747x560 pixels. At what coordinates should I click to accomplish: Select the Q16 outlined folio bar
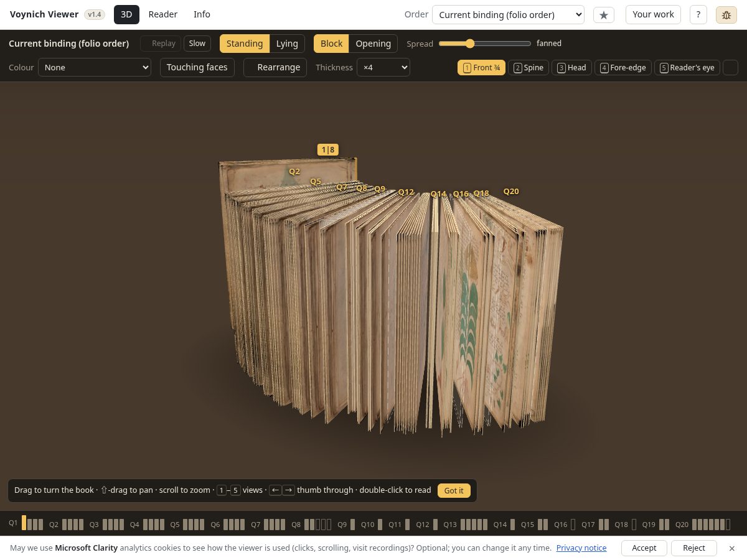pos(573,525)
